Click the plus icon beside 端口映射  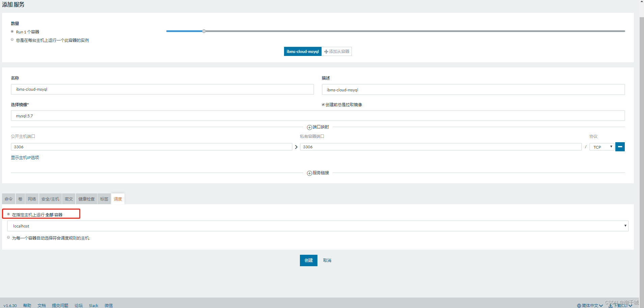coord(309,127)
